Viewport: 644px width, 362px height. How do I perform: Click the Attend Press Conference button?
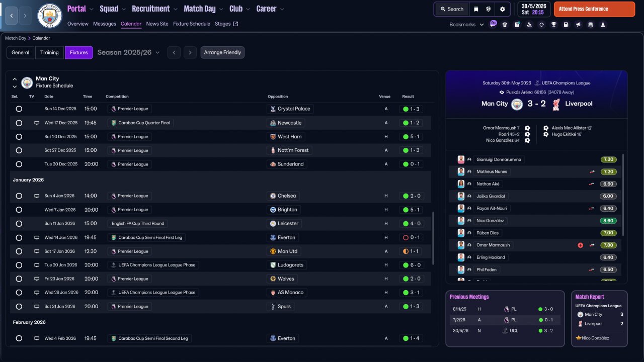pos(594,9)
